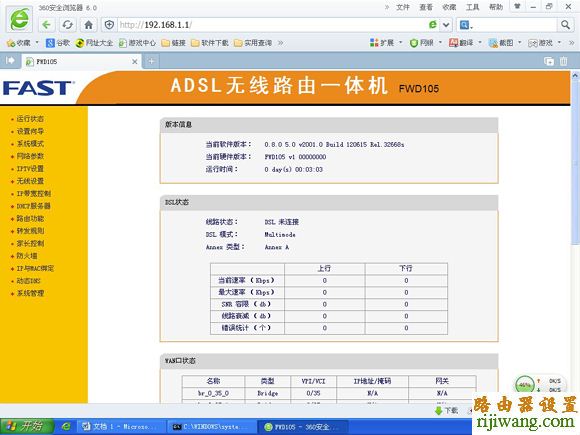Open 运行状态 in the router sidebar

(30, 119)
